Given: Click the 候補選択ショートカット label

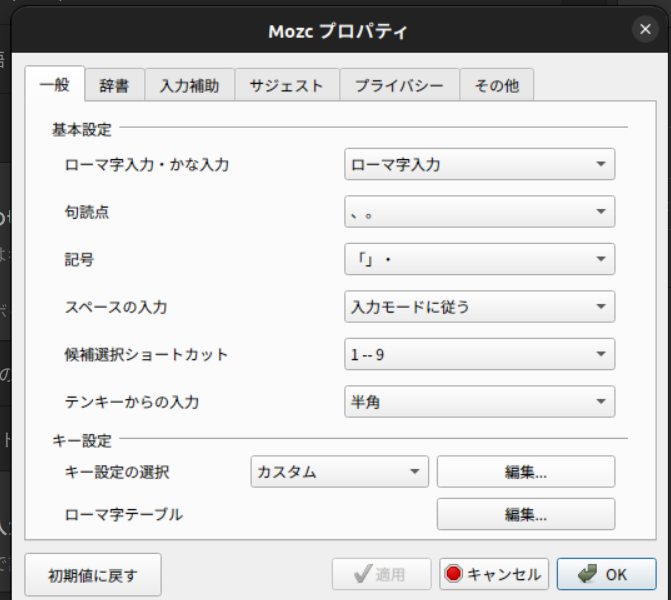Looking at the screenshot, I should tap(146, 354).
